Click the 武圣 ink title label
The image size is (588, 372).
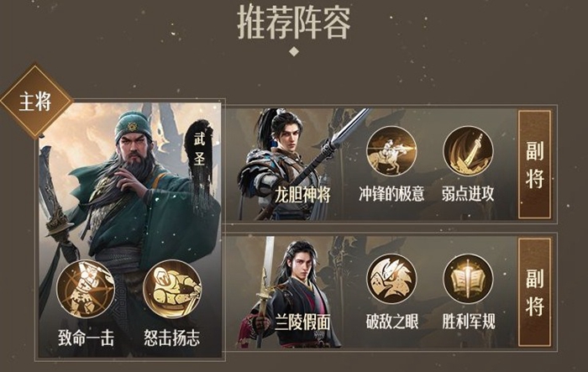pyautogui.click(x=200, y=149)
